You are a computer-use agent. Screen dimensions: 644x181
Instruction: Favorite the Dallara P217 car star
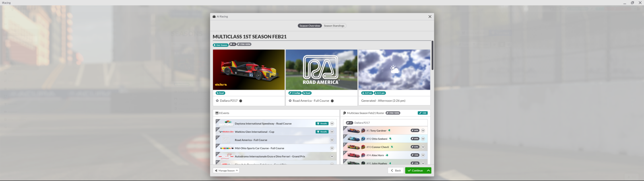(217, 101)
